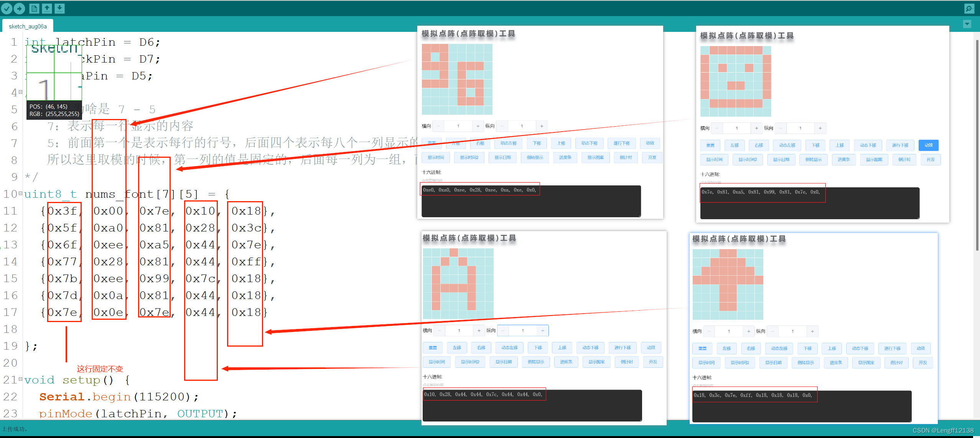Viewport: 980px width, 438px height.
Task: Click 左移 in the smiley-face panel
Action: coord(735,145)
